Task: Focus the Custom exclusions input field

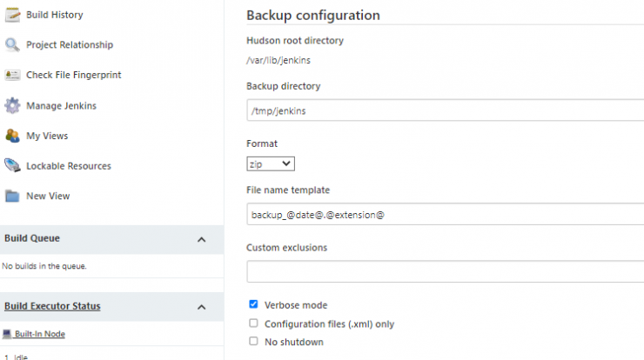Action: (x=446, y=271)
